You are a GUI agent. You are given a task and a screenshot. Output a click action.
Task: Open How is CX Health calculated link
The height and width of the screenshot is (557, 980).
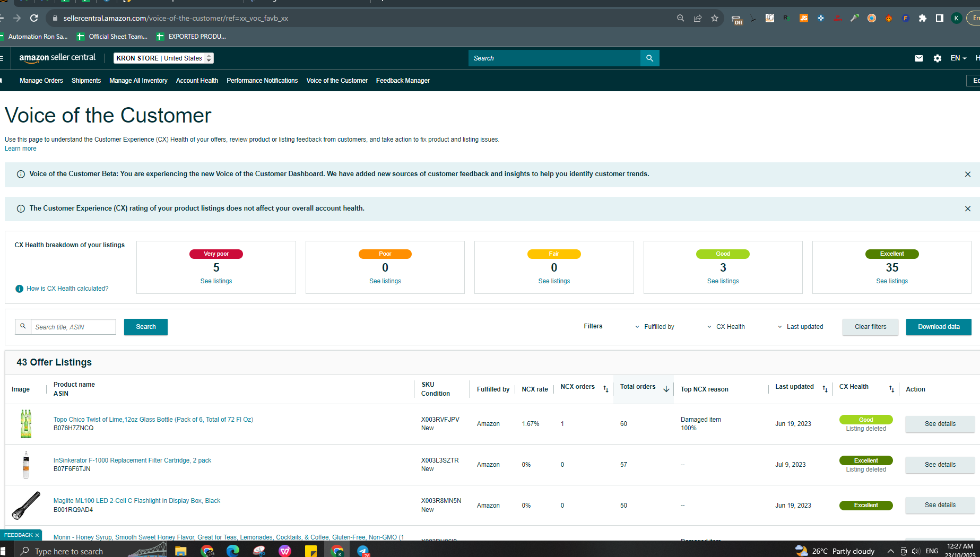[x=67, y=289]
